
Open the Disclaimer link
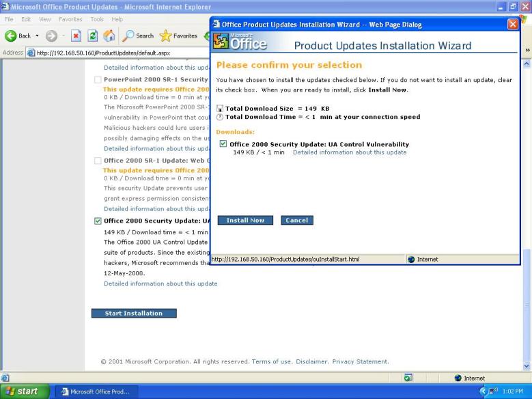tap(311, 361)
